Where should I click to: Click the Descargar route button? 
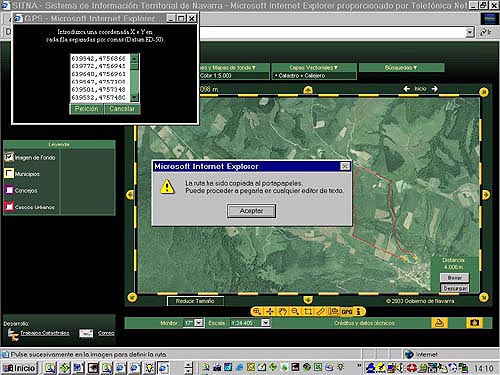click(x=455, y=288)
